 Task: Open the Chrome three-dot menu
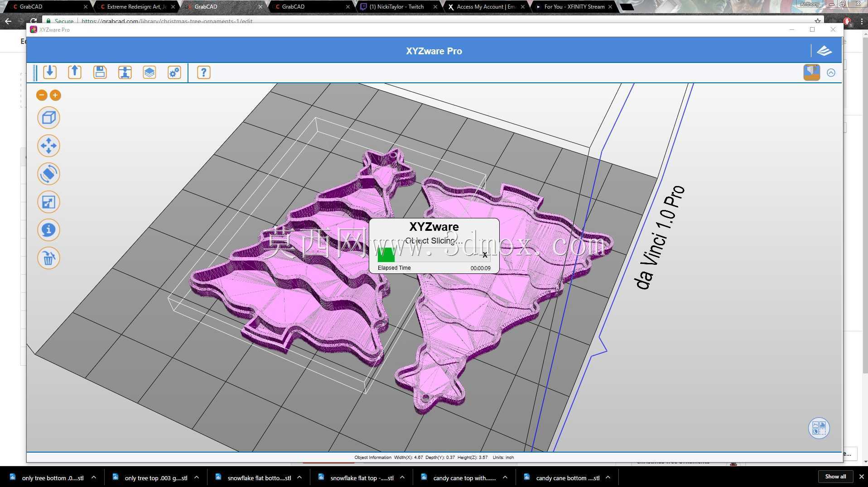[861, 21]
